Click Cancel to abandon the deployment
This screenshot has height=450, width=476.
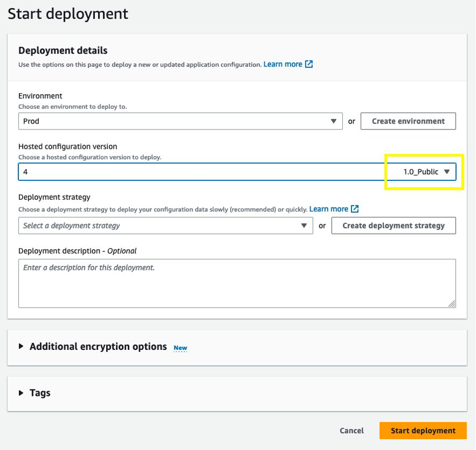point(351,431)
